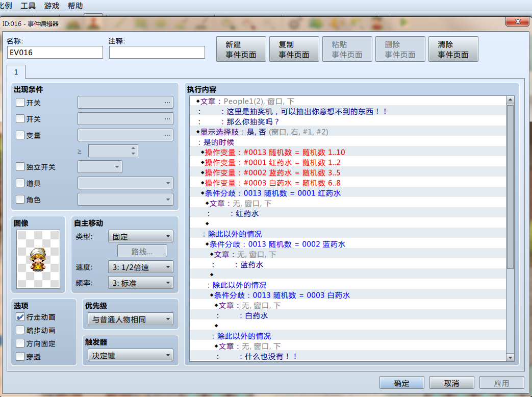
Task: Select 操作变量 #0003 白药水 line
Action: point(348,183)
